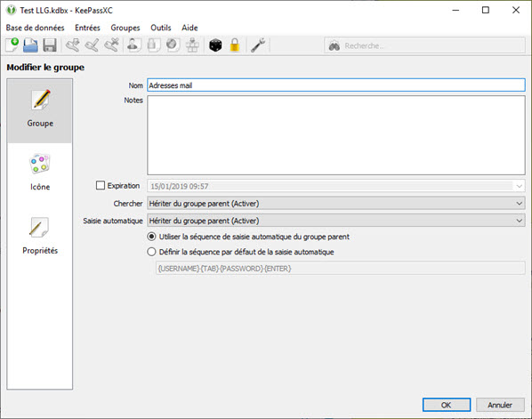Viewport: 532px width, 419px height.
Task: Save database using the floppy disk icon
Action: tap(50, 45)
